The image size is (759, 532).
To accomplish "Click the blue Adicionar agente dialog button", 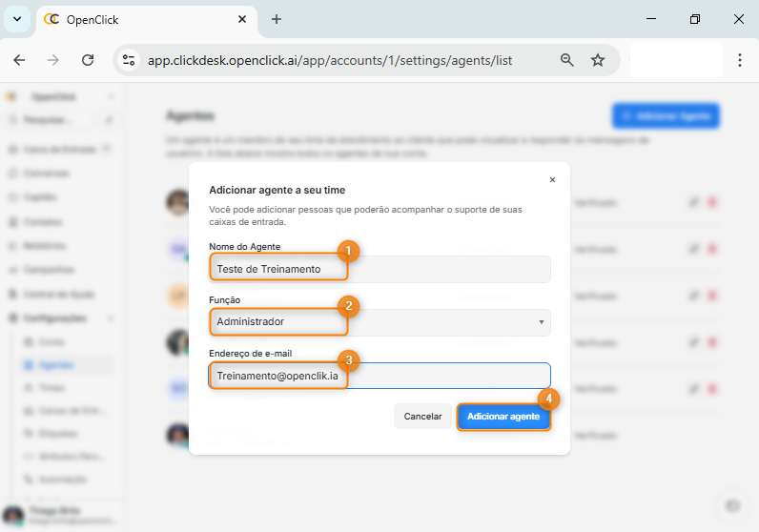I will tap(503, 417).
